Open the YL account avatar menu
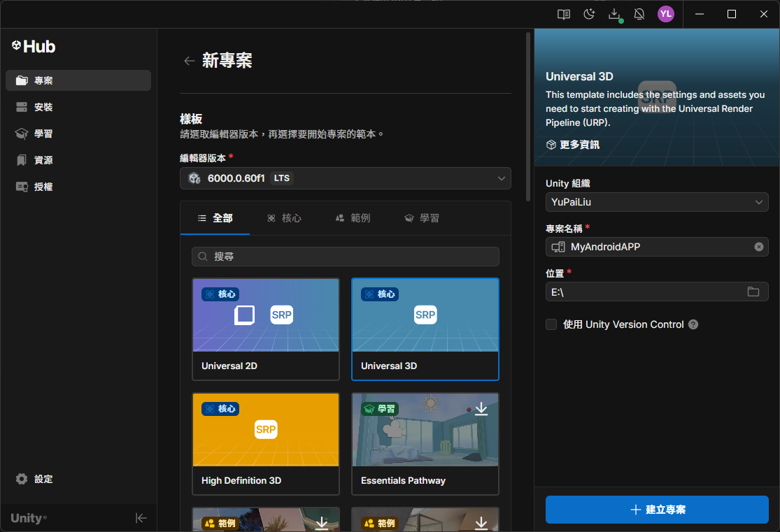Screen dimensions: 780x532 click(x=665, y=13)
